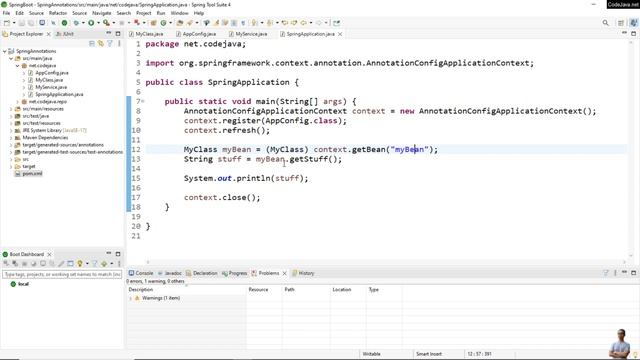The image size is (640, 360).
Task: Close the Project Explorer tab
Action: 49,34
